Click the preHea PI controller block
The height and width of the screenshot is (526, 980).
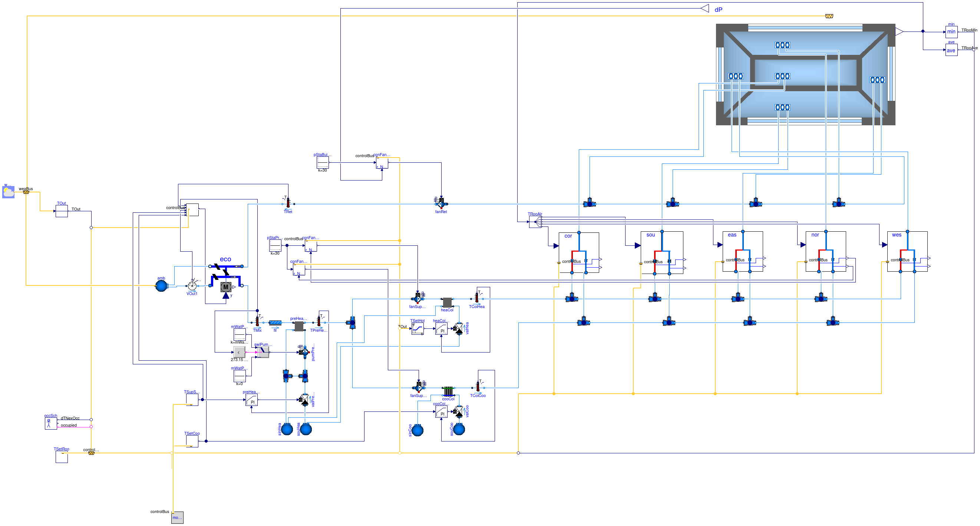tap(251, 400)
